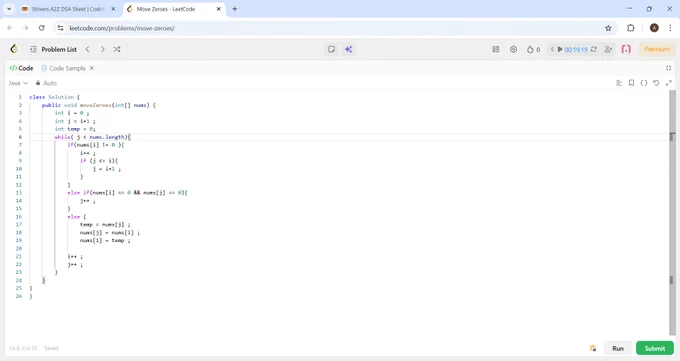Open the notes sticky-note icon
Viewport: 680px width, 361px height.
tap(331, 49)
